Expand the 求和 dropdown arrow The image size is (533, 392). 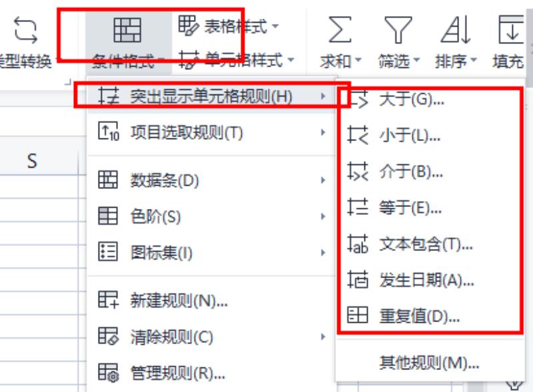tap(358, 61)
